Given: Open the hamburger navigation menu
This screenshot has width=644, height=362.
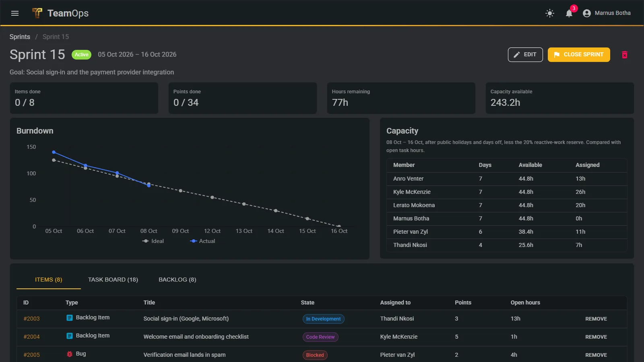Looking at the screenshot, I should (15, 13).
